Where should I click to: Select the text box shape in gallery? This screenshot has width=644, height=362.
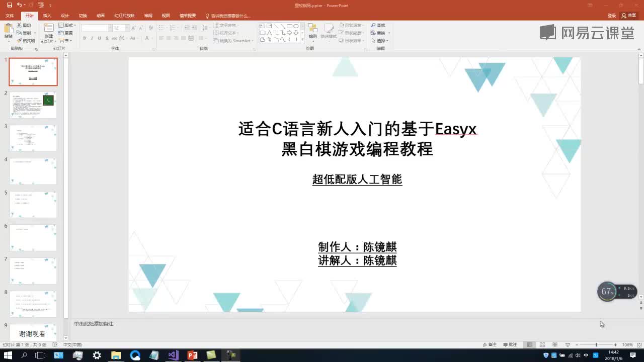pos(263,26)
